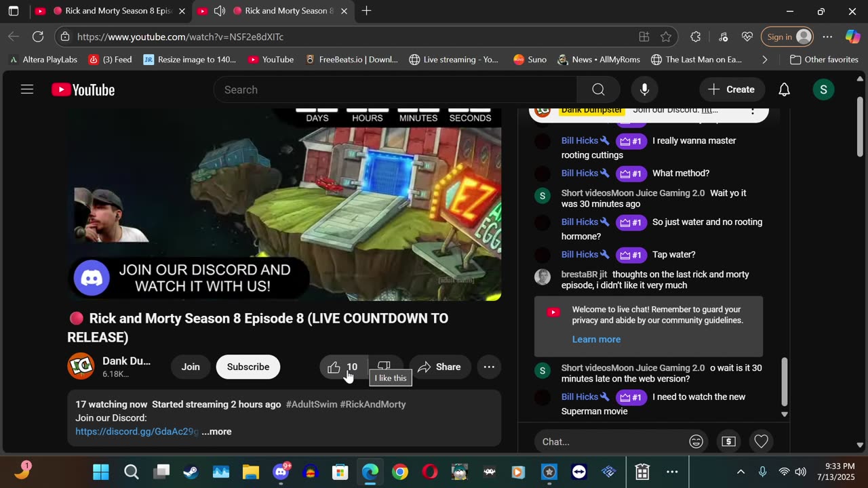868x488 pixels.
Task: Click Sign in browser profile button
Action: (x=787, y=37)
